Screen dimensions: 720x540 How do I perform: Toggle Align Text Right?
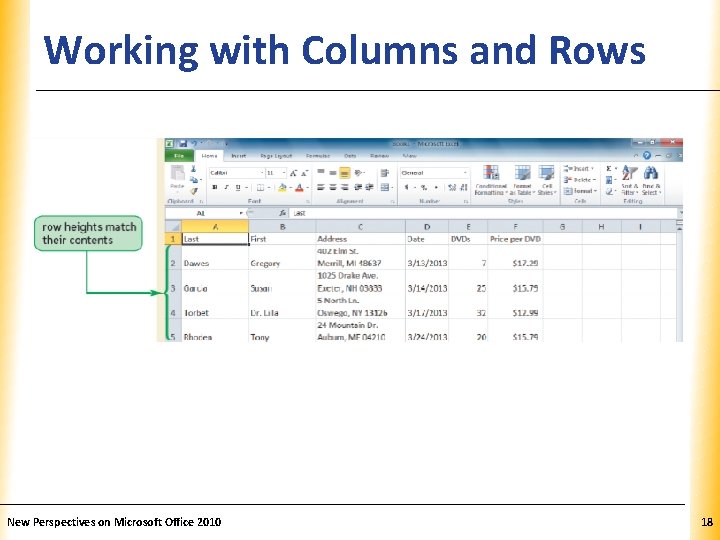[x=344, y=187]
